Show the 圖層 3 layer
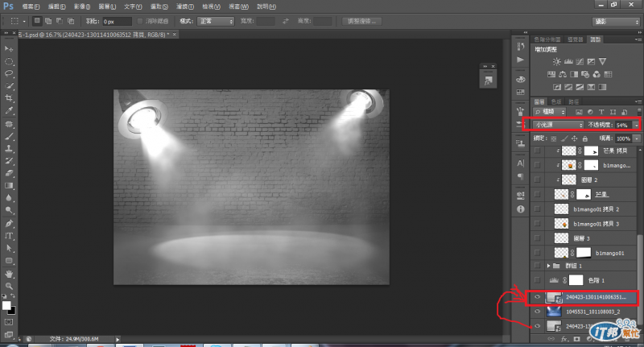The height and width of the screenshot is (347, 644). click(x=537, y=238)
